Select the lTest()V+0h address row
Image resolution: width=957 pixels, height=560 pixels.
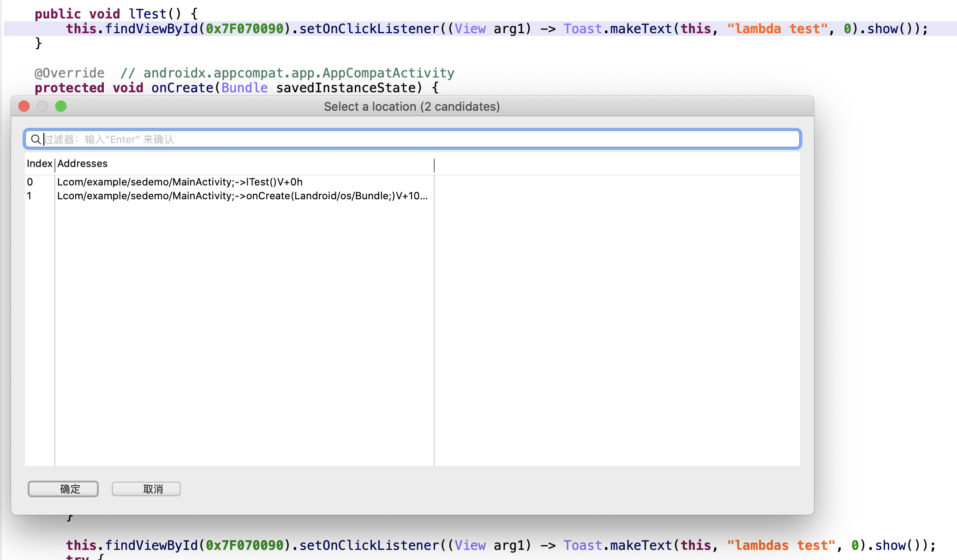pyautogui.click(x=180, y=182)
